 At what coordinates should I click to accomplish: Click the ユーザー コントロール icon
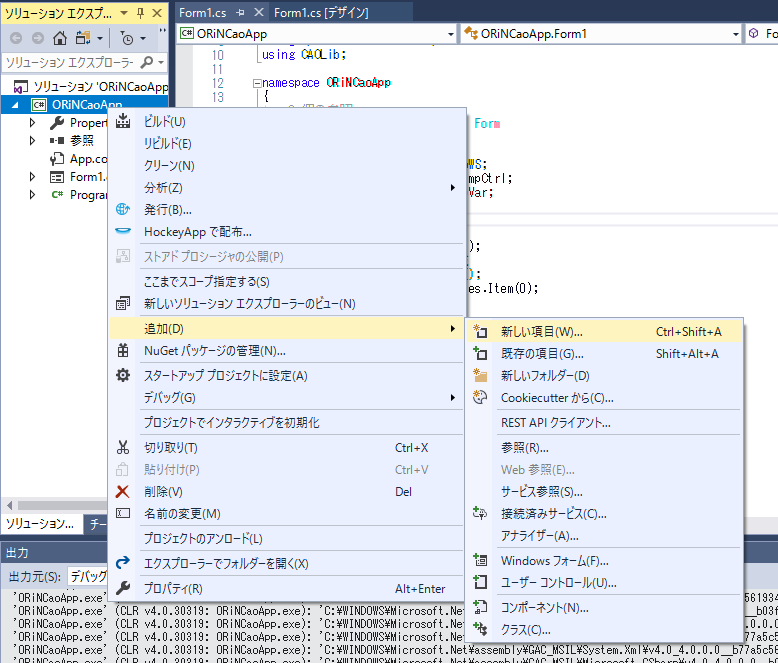tap(480, 582)
